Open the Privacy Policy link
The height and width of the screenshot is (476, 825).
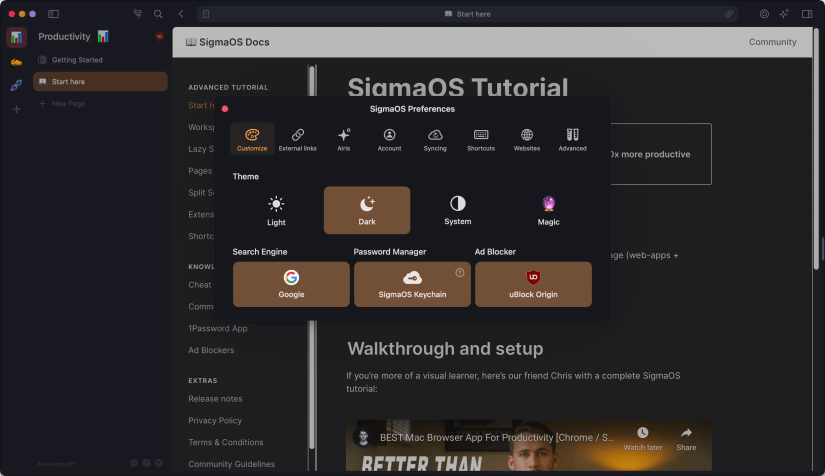click(215, 420)
